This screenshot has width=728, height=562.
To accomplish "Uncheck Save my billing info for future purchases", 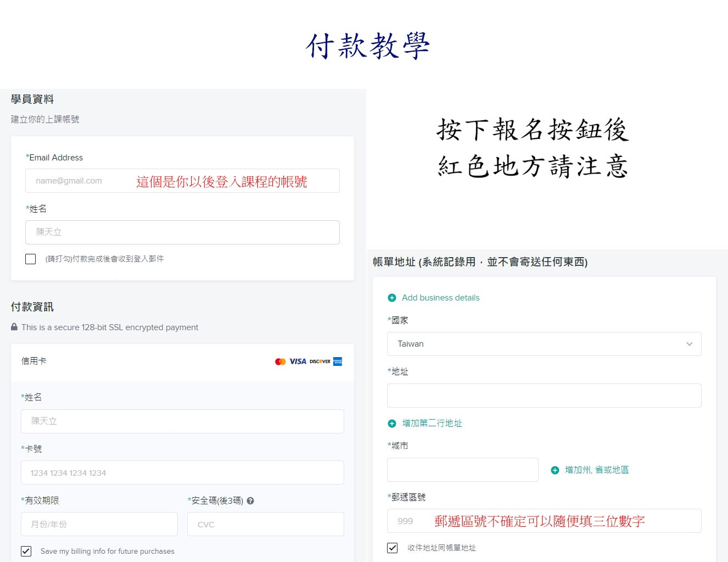I will 26,551.
